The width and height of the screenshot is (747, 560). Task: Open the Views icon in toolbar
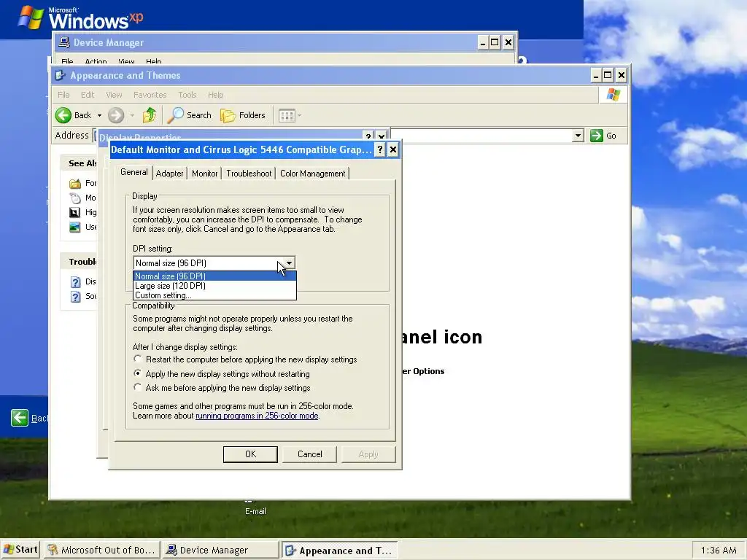pos(286,116)
